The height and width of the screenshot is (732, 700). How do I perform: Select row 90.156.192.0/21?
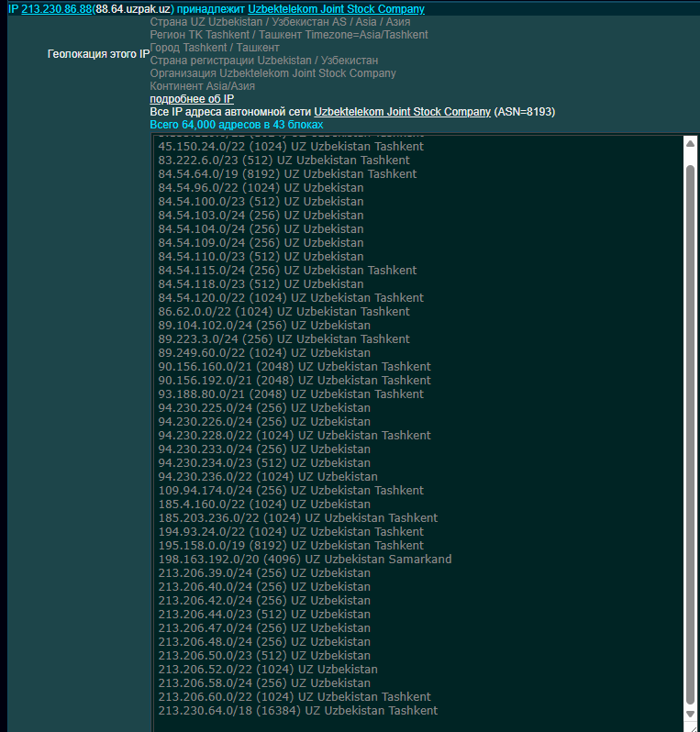(294, 381)
